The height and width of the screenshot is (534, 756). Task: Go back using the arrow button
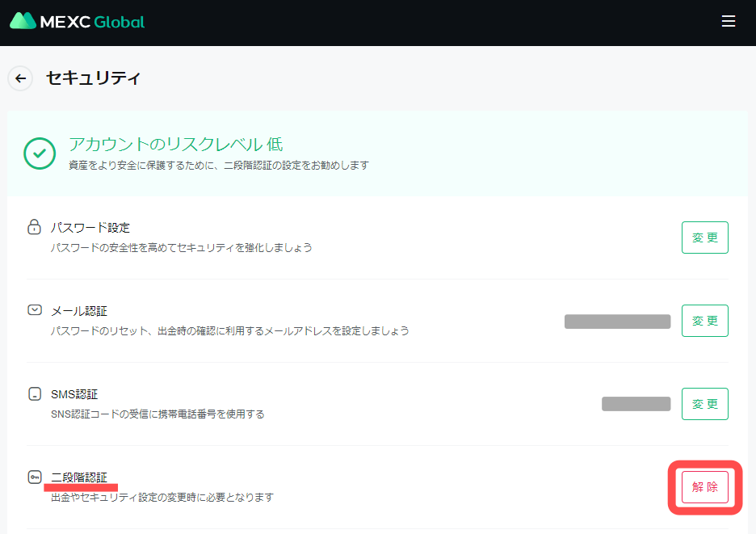(x=20, y=78)
